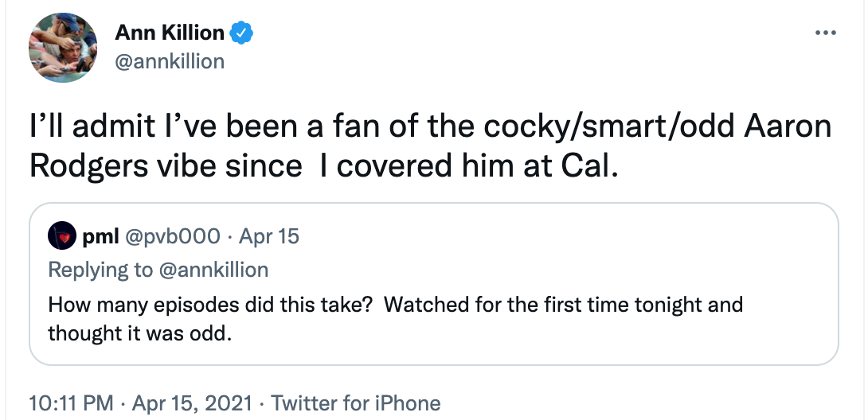Click pml's heart avatar icon

click(61, 236)
